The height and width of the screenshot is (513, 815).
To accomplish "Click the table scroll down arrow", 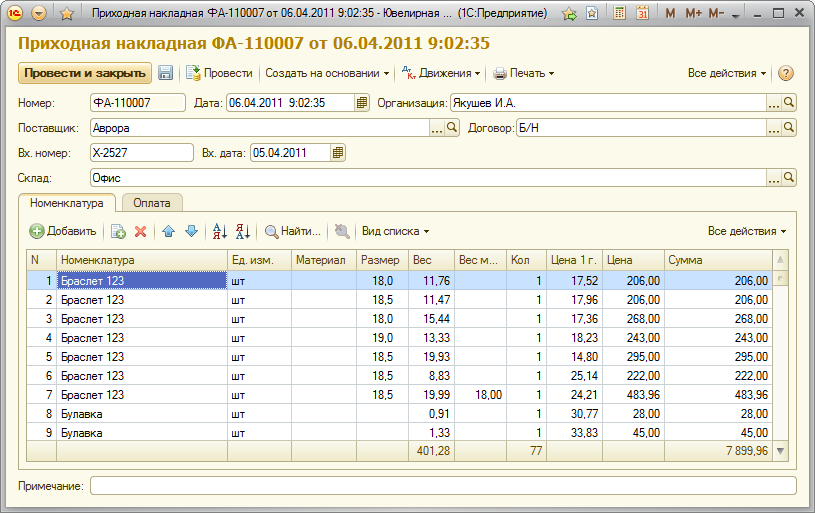I will point(780,451).
